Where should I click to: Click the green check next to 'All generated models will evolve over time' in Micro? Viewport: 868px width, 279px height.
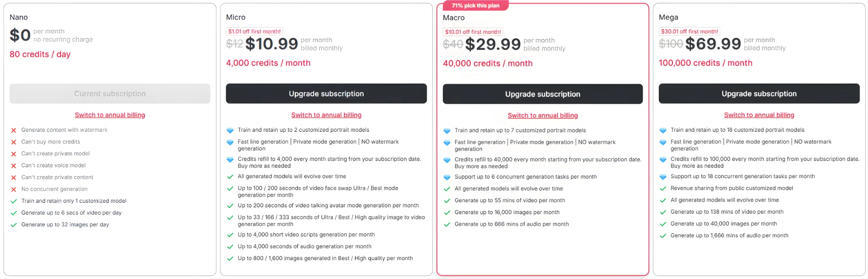pyautogui.click(x=230, y=176)
